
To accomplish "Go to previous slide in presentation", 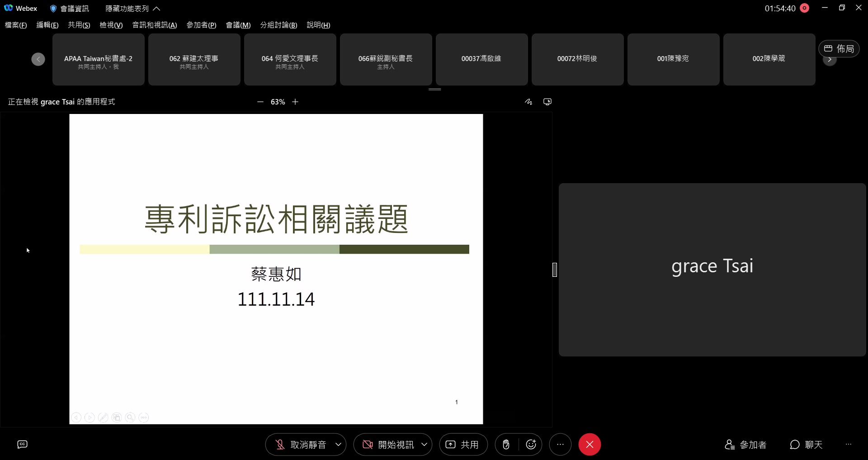I will tap(76, 417).
